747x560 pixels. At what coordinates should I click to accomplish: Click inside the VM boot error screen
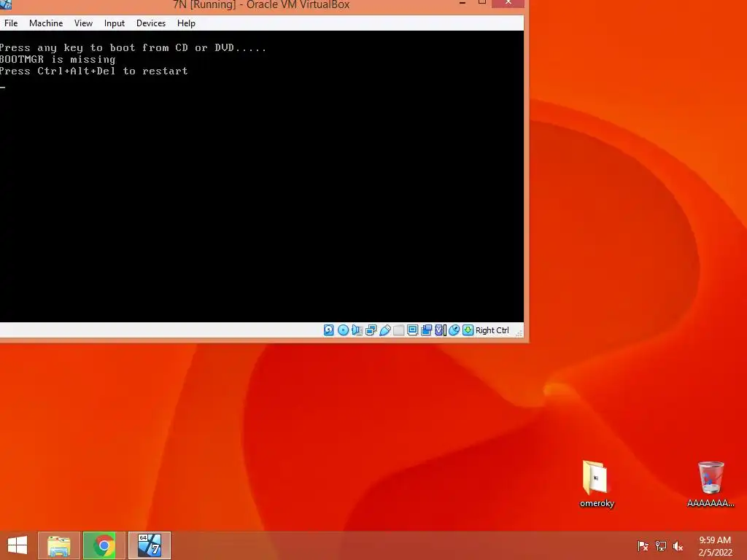pos(262,176)
